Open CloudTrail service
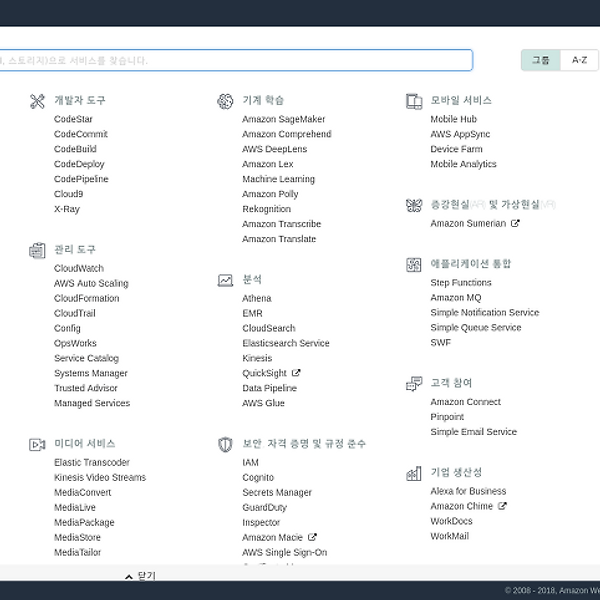This screenshot has height=600, width=600. tap(75, 313)
